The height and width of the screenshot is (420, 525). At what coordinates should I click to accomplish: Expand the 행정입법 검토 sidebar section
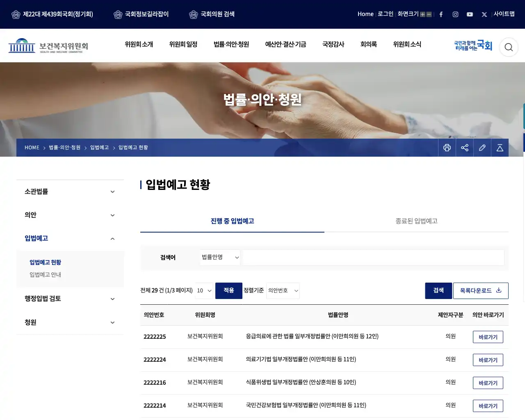[x=70, y=299]
